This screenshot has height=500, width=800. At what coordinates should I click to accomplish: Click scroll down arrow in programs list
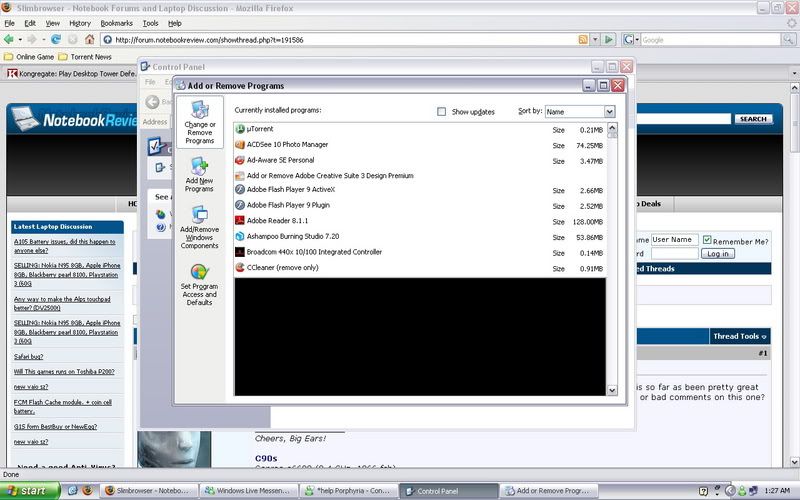click(x=612, y=390)
